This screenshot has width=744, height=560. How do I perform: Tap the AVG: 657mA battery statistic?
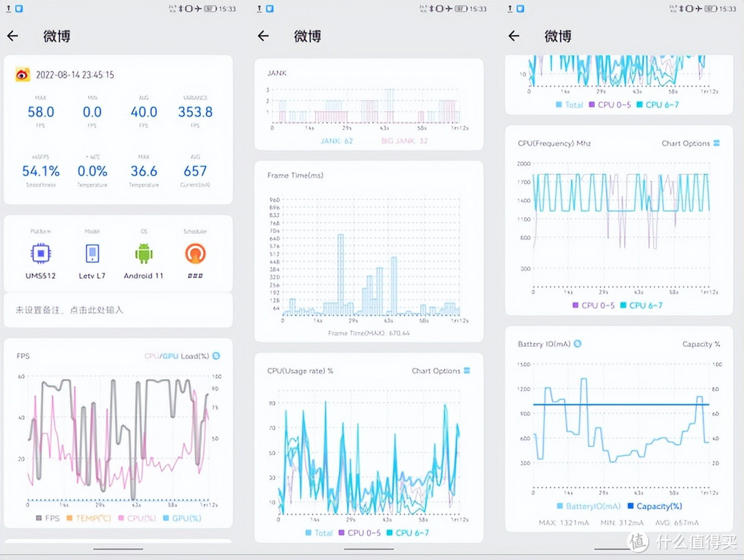point(677,523)
